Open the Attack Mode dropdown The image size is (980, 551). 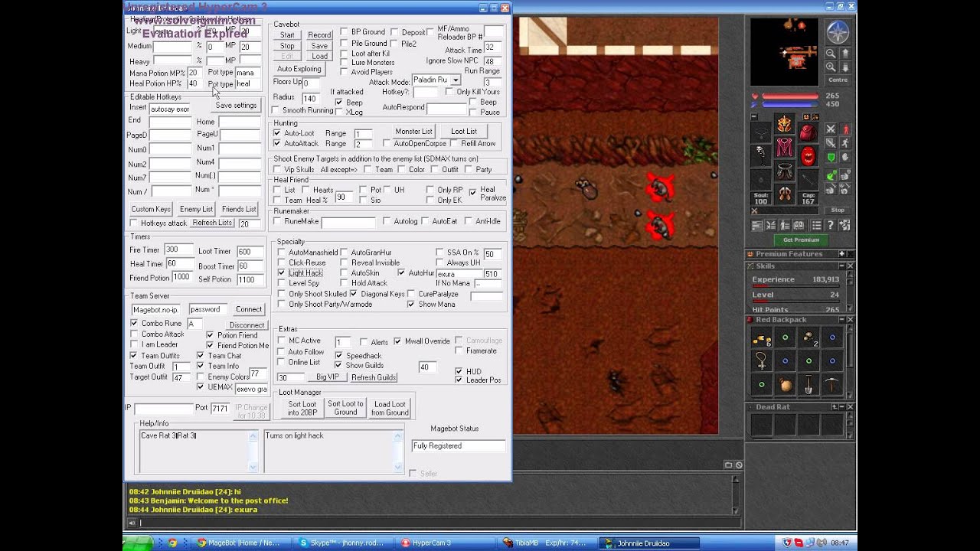[x=456, y=80]
